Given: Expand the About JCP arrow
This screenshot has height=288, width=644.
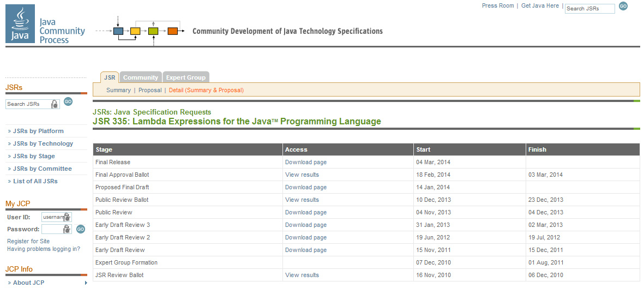Looking at the screenshot, I should (86, 283).
